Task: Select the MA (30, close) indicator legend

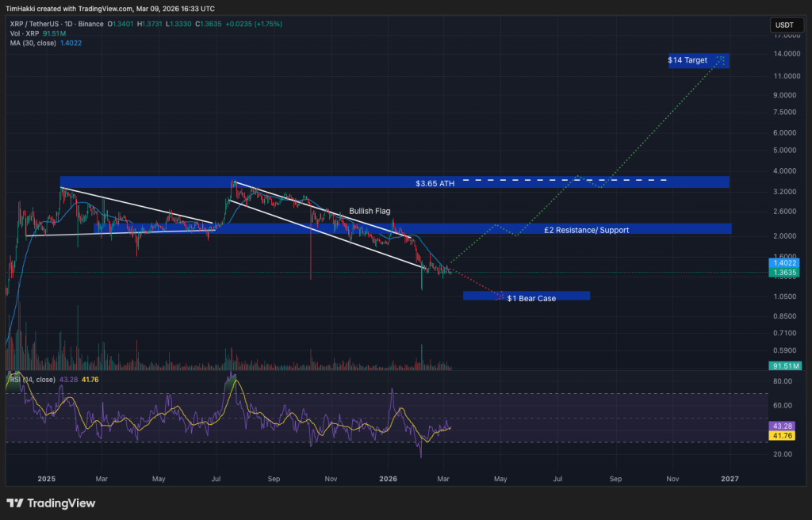Action: [33, 43]
